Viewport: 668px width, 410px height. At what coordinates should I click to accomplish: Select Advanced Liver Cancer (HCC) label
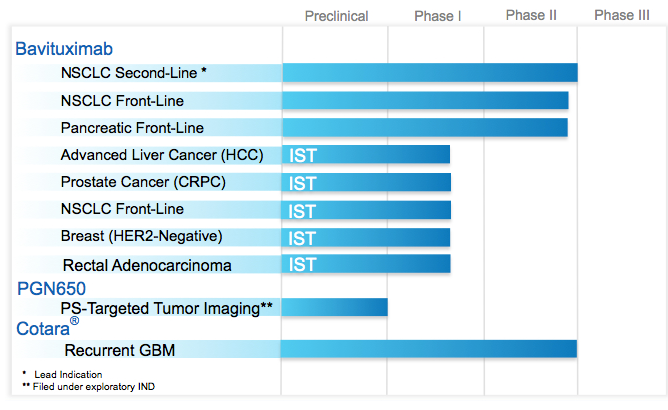click(x=162, y=155)
